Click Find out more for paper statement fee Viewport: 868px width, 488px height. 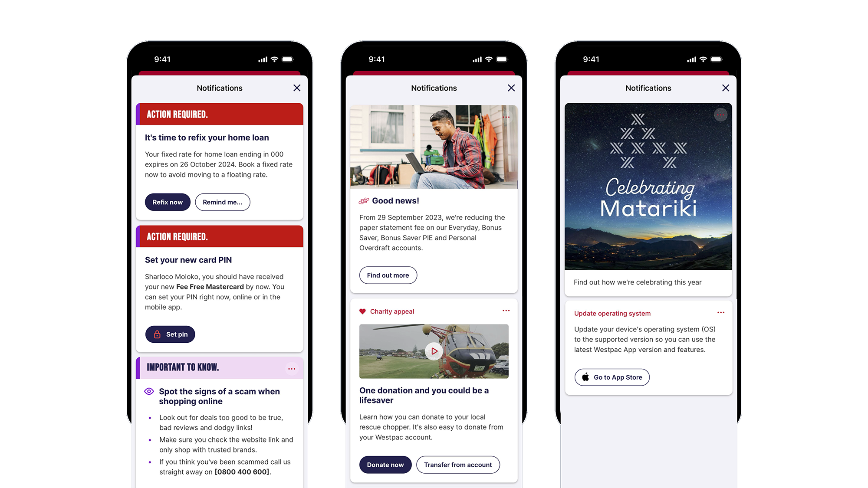(388, 275)
